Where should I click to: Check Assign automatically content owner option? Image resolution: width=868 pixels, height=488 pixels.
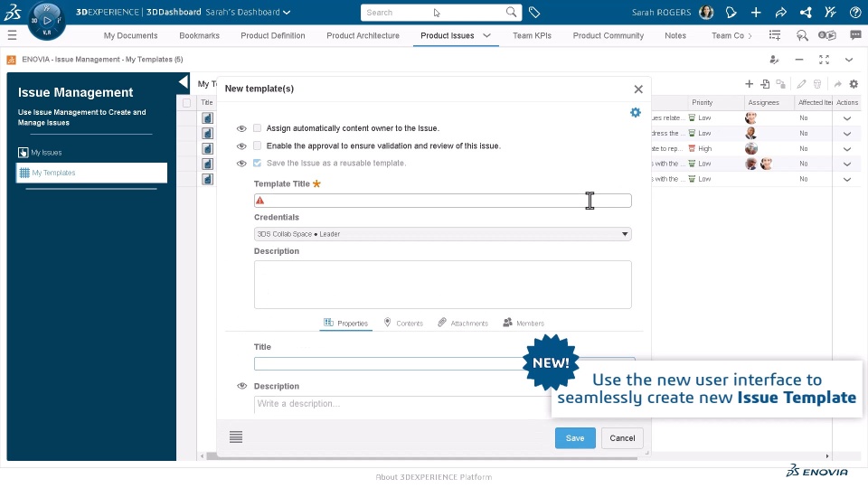pos(258,128)
